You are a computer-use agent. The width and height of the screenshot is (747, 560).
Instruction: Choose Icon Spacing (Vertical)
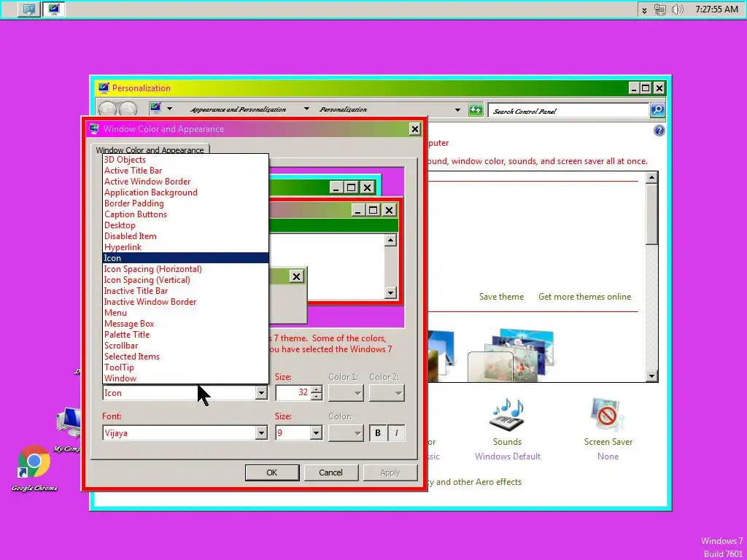186,280
